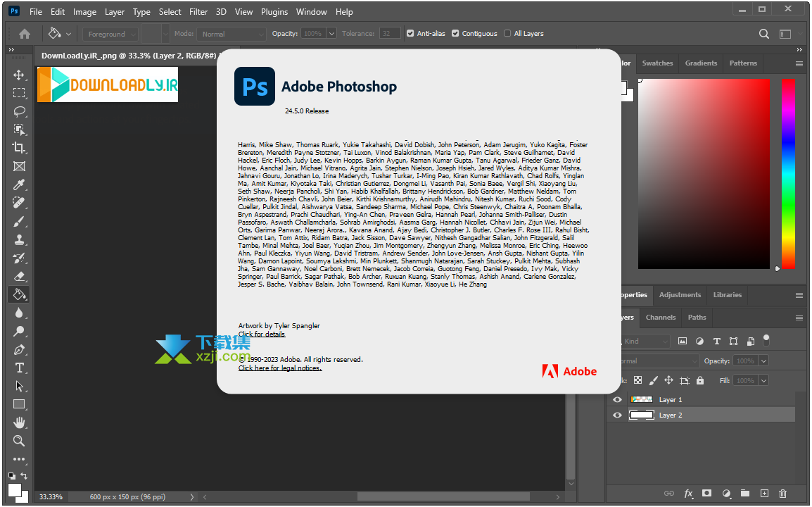Screen dimensions: 812x507
Task: Select the Object Selection tool
Action: [x=19, y=130]
